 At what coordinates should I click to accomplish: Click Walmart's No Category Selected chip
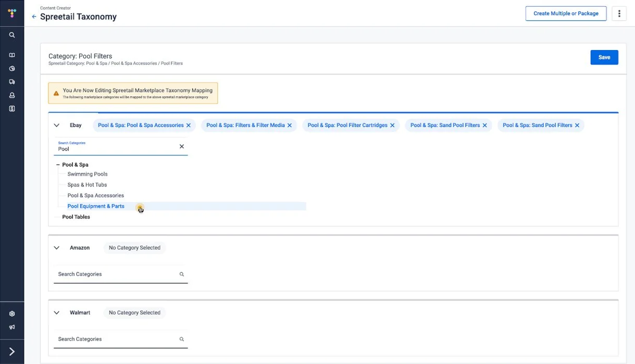[x=134, y=313]
